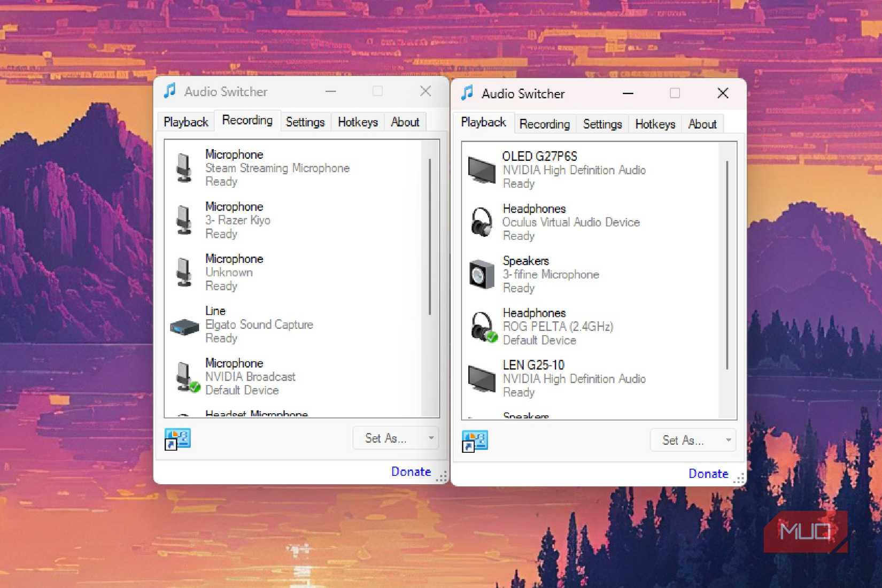The height and width of the screenshot is (588, 882).
Task: Select the 3- fifine Microphone speakers icon
Action: 482,274
